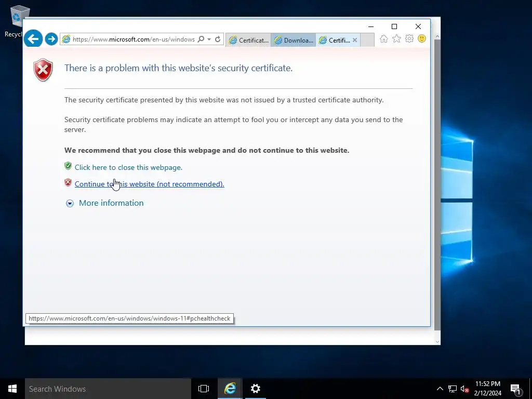
Task: Close the active Certifi... tab
Action: point(355,40)
